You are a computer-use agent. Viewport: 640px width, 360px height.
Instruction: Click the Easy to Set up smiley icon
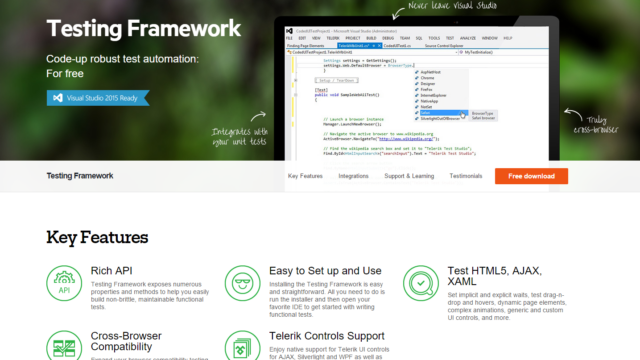(242, 283)
